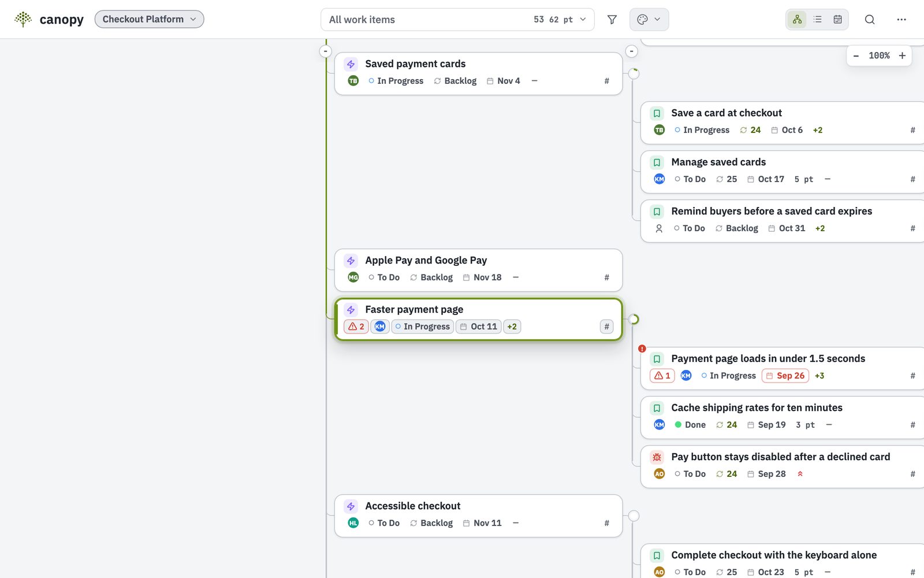Click the hash button on Faster payment page

click(x=606, y=327)
